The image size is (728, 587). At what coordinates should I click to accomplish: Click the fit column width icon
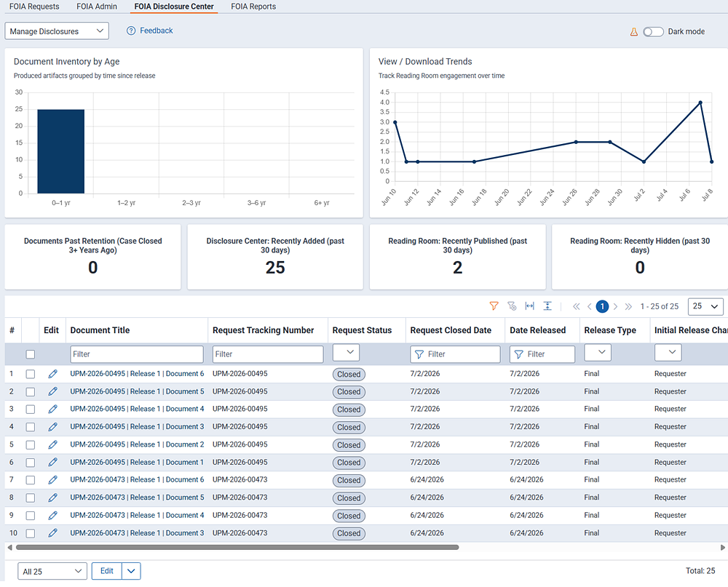529,306
